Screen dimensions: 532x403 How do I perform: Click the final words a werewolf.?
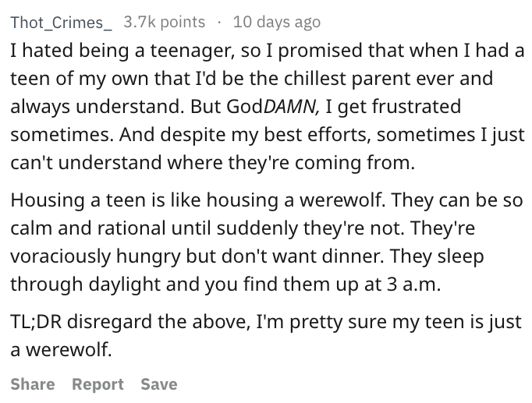61,350
